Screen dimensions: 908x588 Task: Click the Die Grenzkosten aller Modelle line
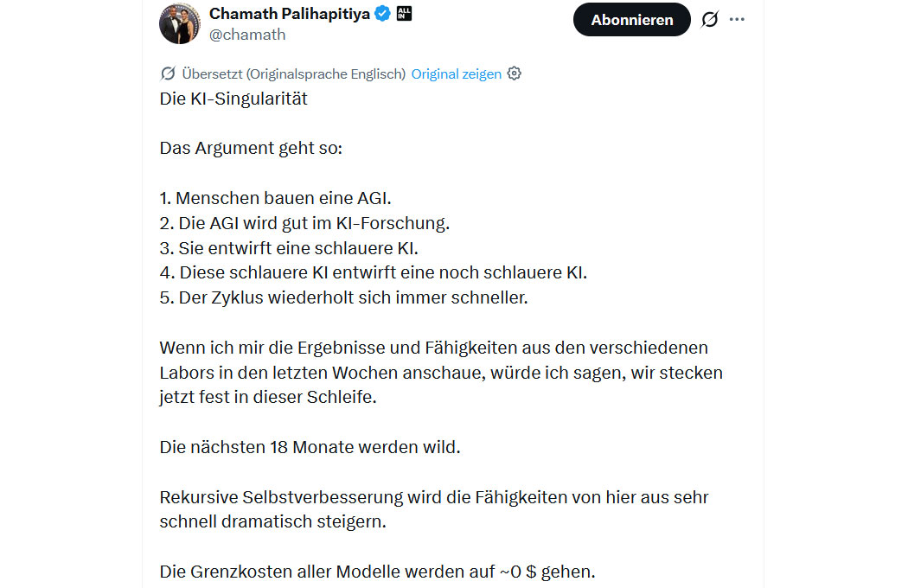(378, 572)
